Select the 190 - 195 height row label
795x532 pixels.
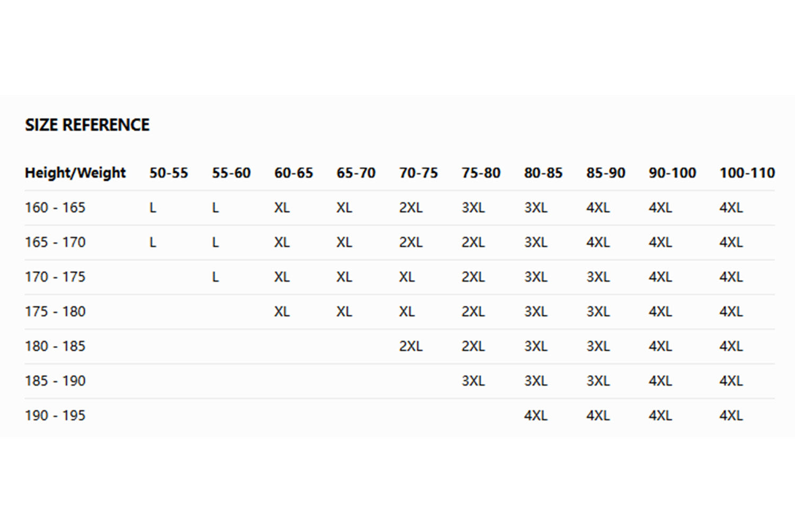pos(55,415)
